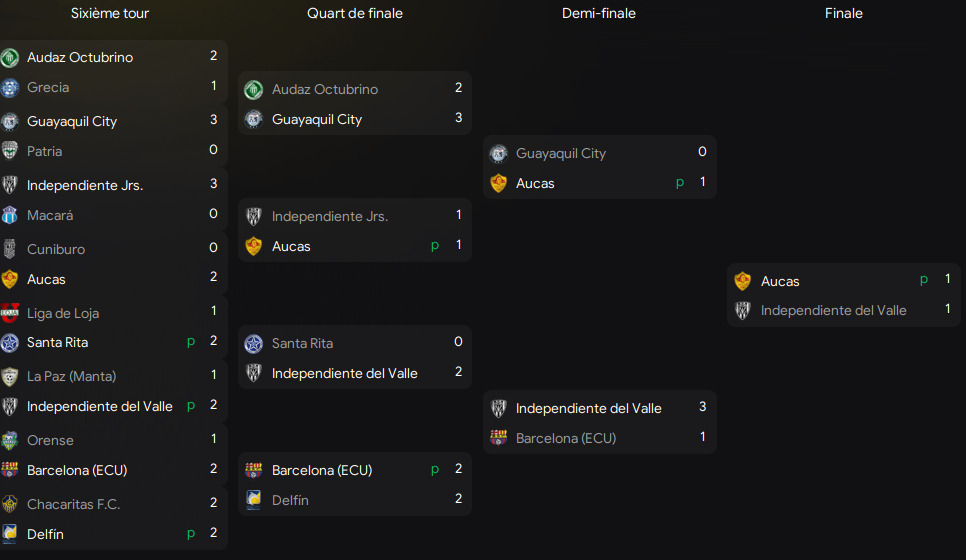This screenshot has width=966, height=560.
Task: Open Guayaquil City in the Demi-finale
Action: [x=561, y=153]
